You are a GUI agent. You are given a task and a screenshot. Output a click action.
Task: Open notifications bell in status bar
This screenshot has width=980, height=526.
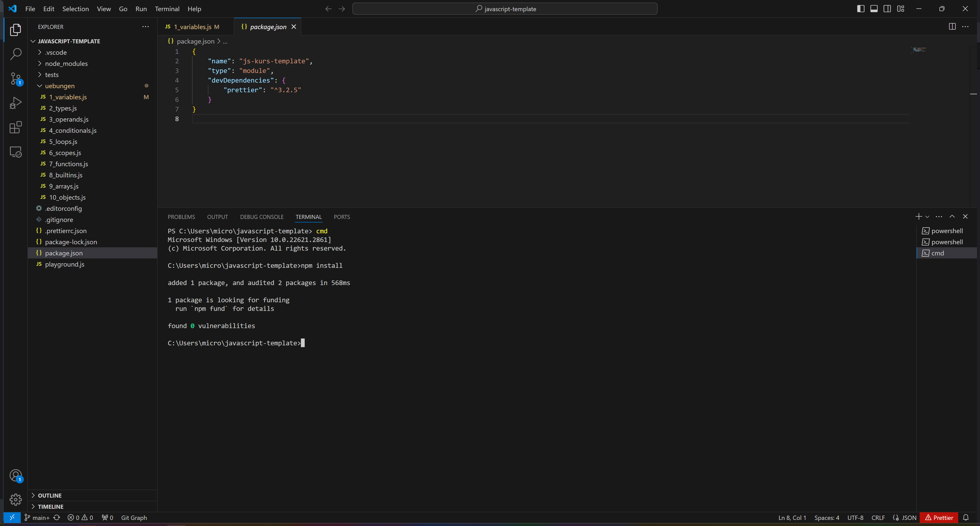coord(966,518)
